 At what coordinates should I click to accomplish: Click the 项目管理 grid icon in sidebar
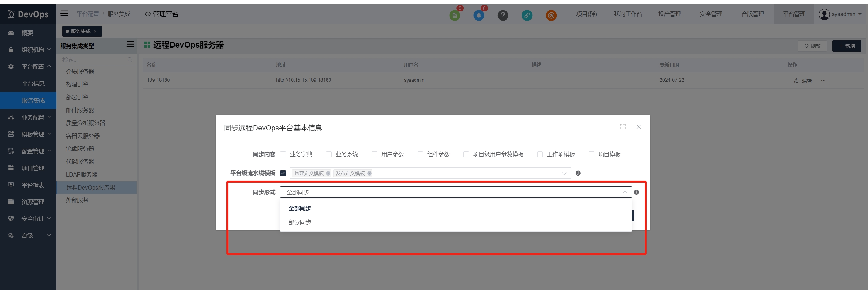point(11,168)
